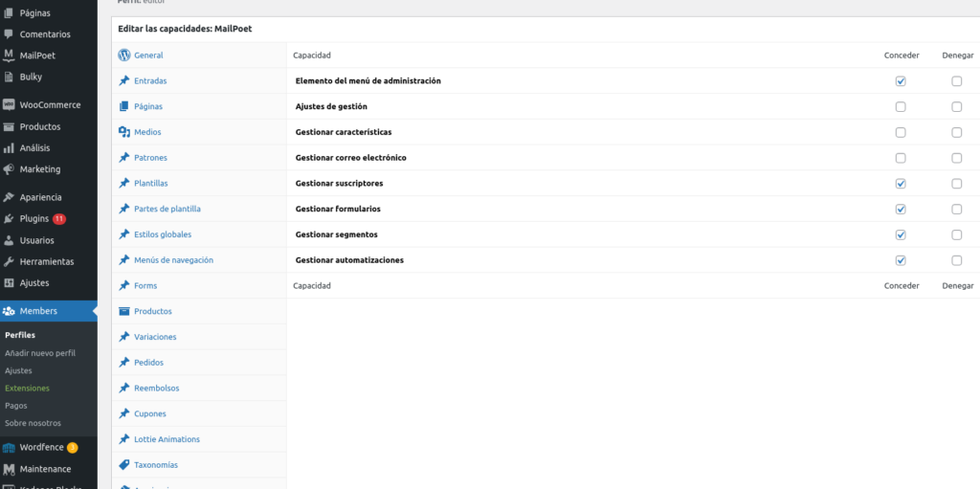
Task: Check Conceder for Gestionar correo electrónico
Action: [901, 158]
